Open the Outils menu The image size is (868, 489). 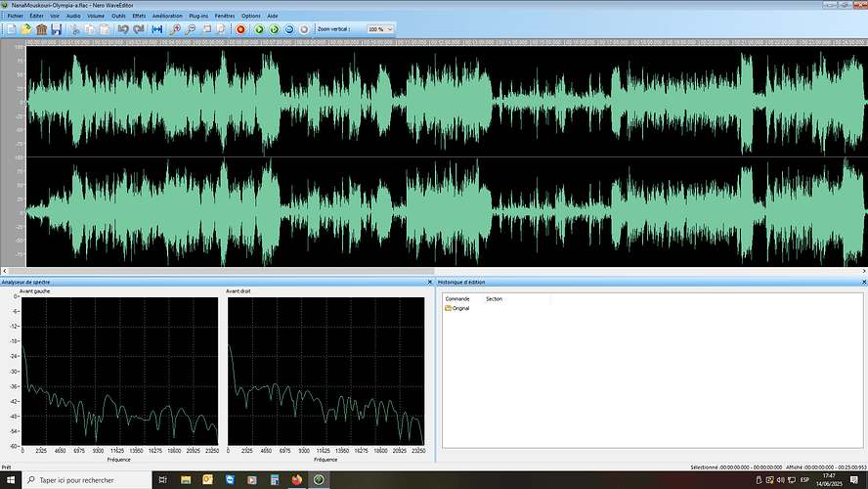(118, 16)
